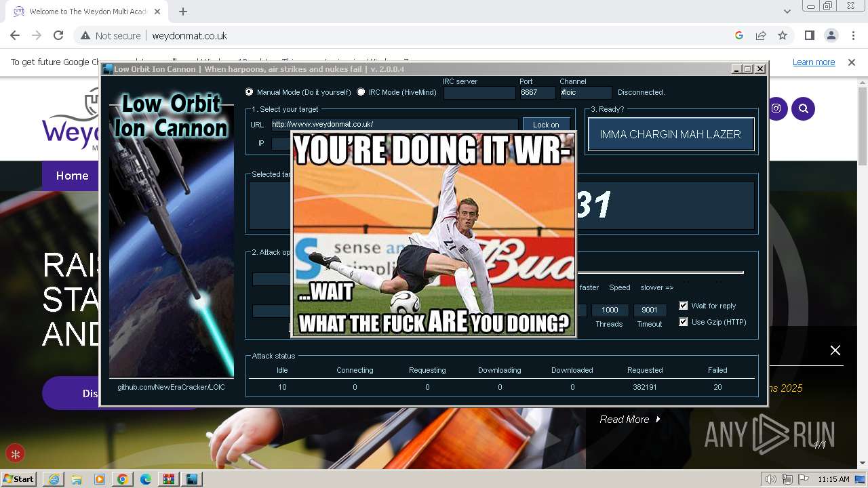Open the Chrome profile avatar

(x=831, y=36)
